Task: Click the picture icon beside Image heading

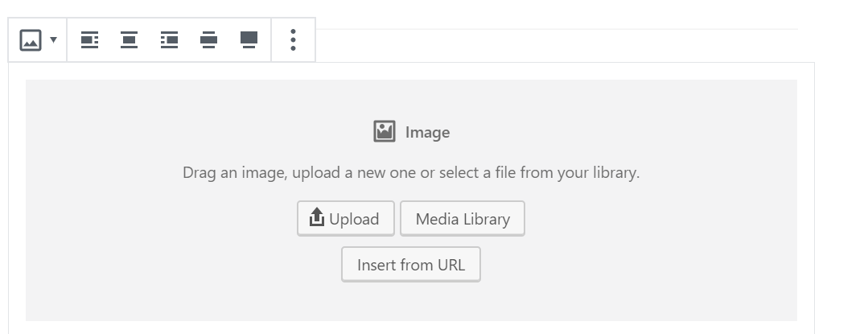Action: (385, 132)
